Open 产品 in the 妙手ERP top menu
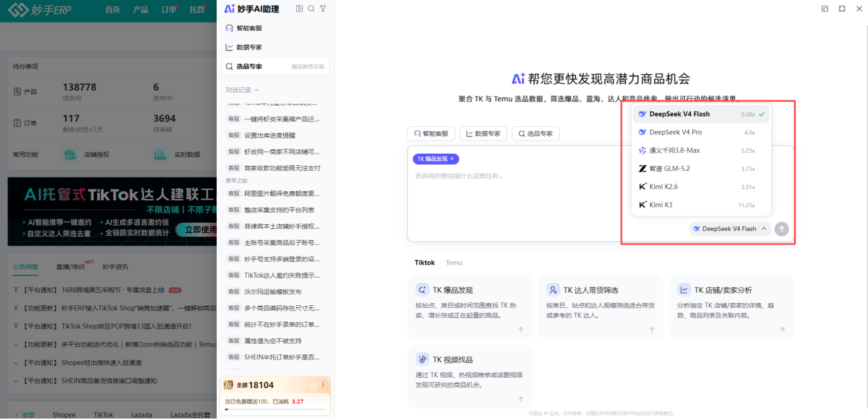868x419 pixels. point(141,10)
